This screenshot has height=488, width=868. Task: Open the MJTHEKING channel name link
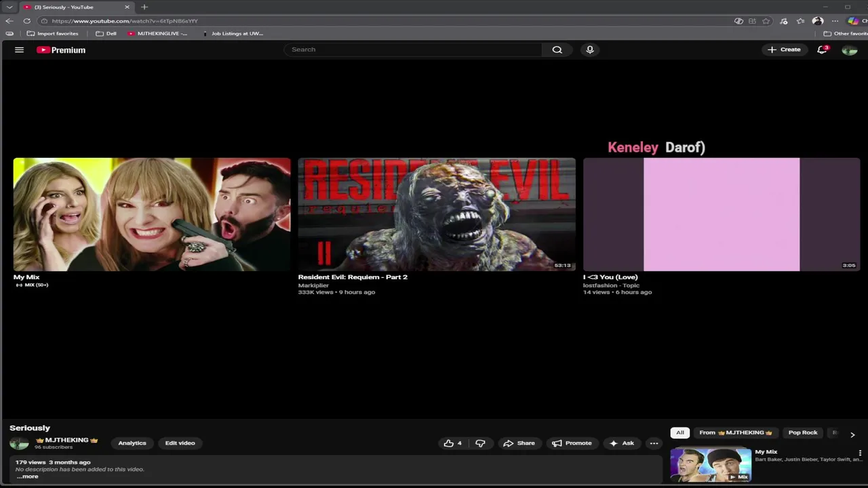66,440
